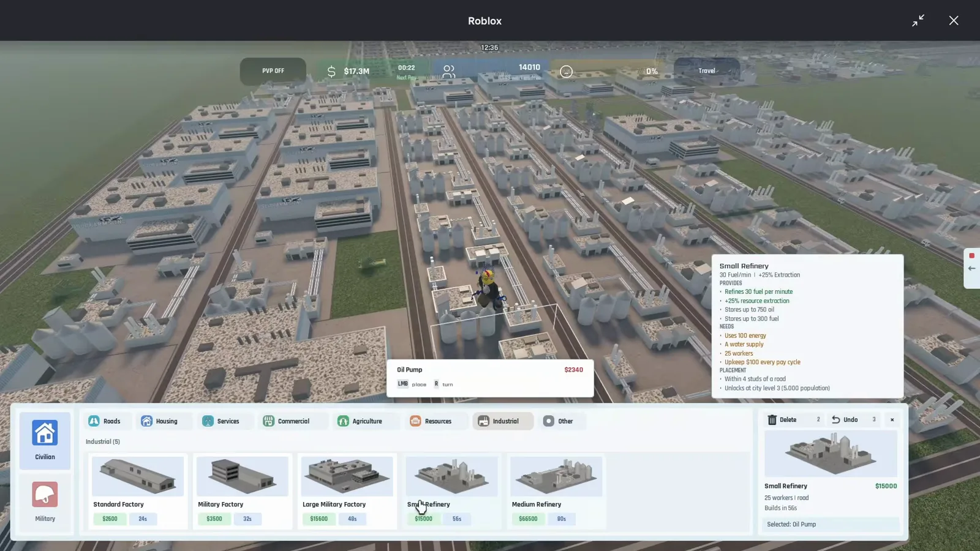980x551 pixels.
Task: Click the Large Military Factory $15600 price
Action: pos(319,519)
